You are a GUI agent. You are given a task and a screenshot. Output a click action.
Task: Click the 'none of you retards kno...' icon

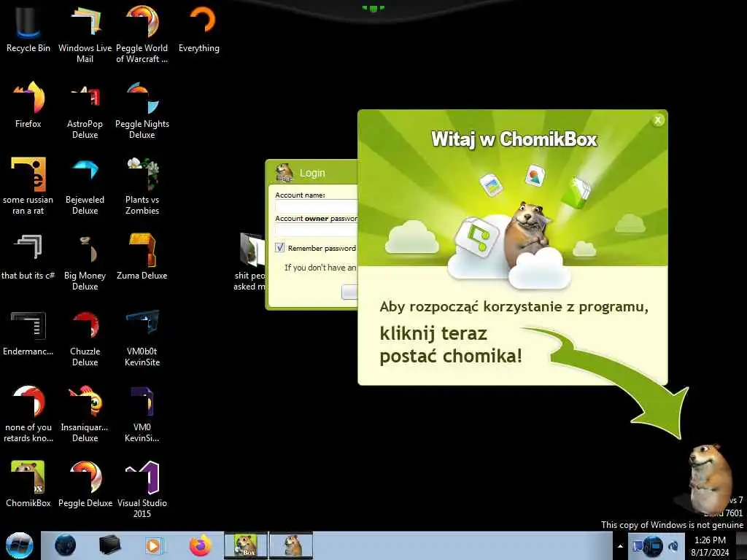28,413
